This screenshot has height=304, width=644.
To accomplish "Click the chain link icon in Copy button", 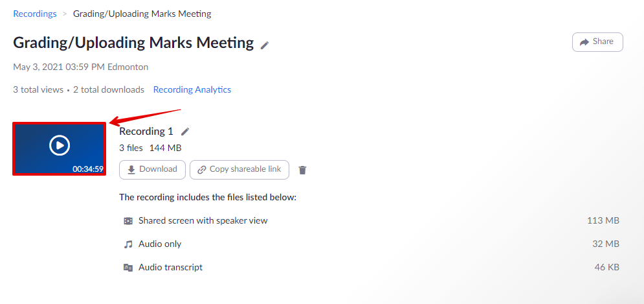I will click(201, 170).
